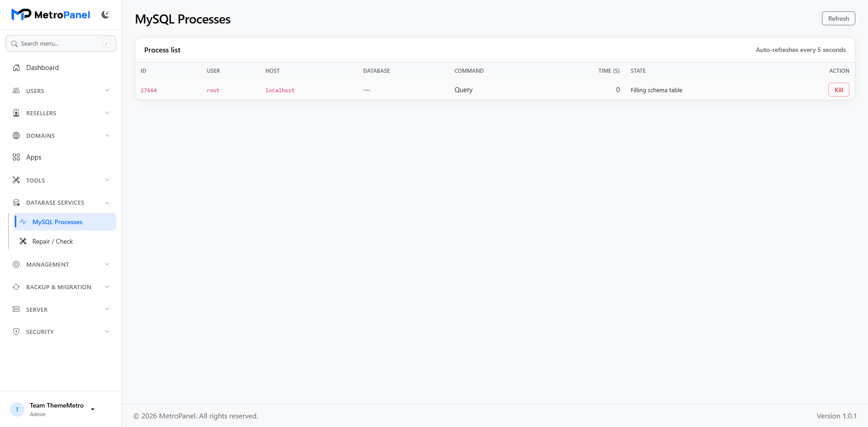Click the Filling schema table state
Screen dimensions: 868x427
click(656, 90)
